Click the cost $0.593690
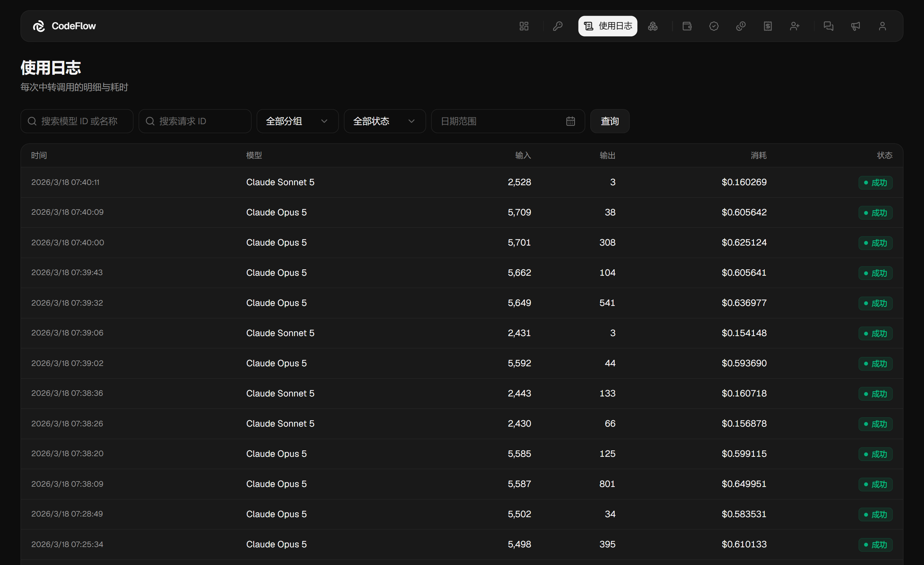The image size is (924, 565). click(744, 363)
